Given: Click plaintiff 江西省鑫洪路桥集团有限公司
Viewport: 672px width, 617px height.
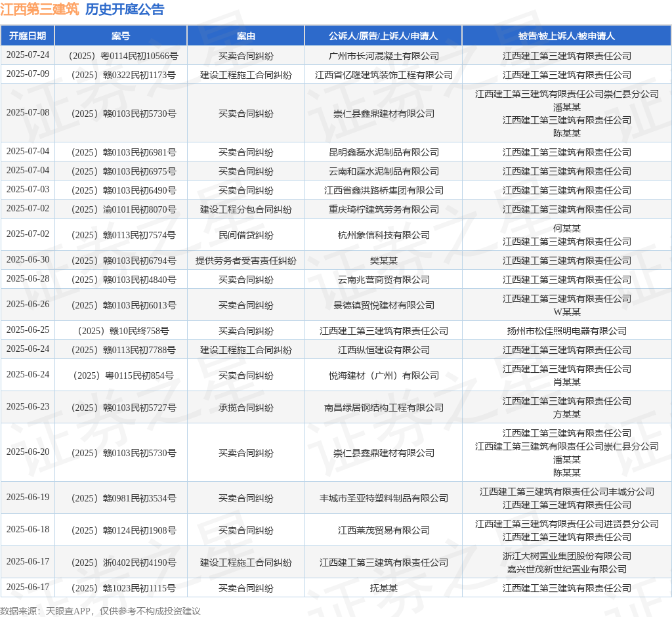Looking at the screenshot, I should (384, 190).
